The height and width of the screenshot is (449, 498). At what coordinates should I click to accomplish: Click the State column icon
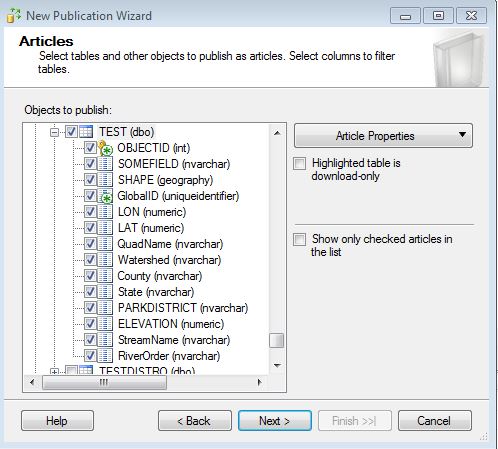click(x=105, y=292)
